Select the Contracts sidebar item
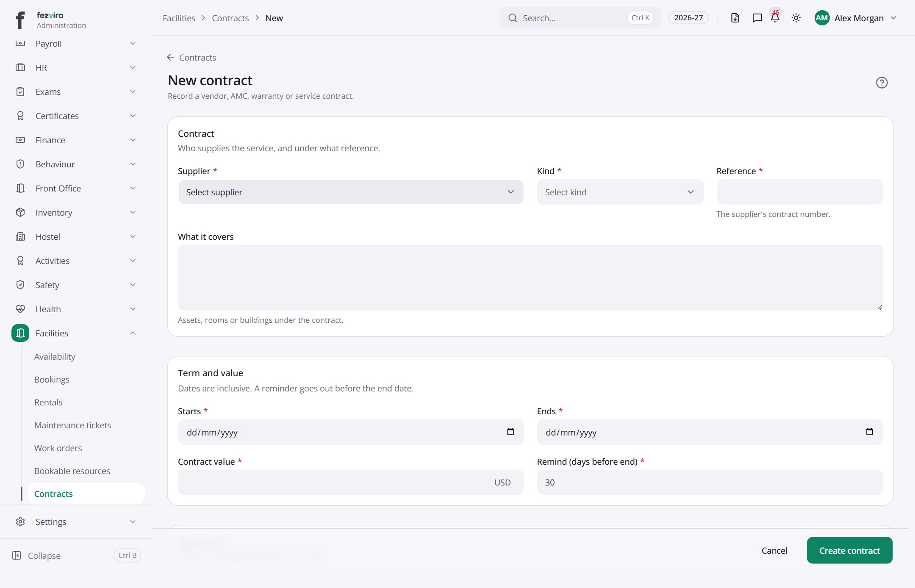Viewport: 915px width, 588px height. 86,494
